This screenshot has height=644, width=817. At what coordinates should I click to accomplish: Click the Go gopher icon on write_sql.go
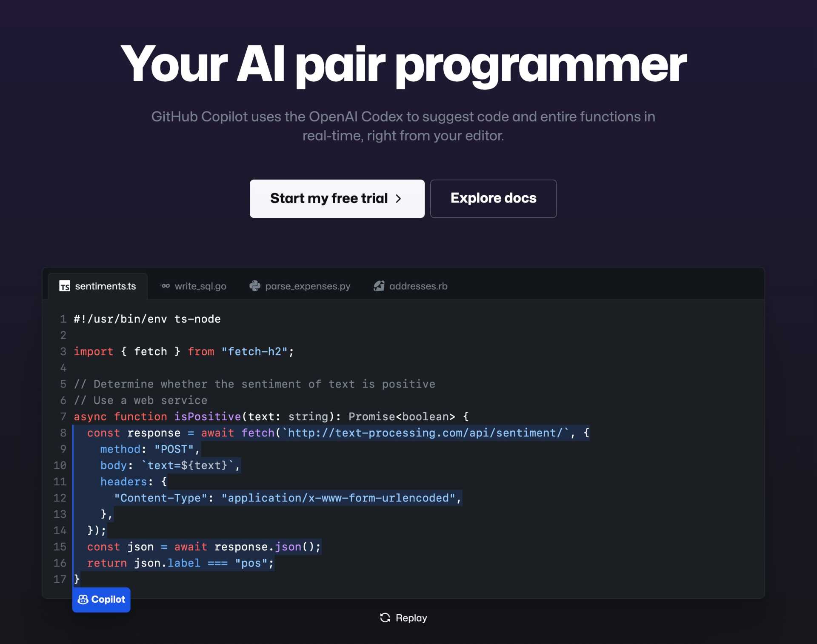(x=165, y=286)
